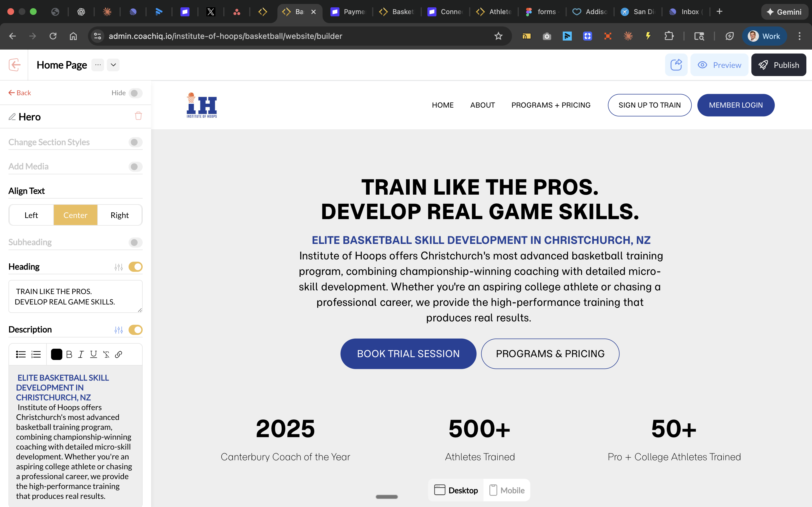Open the Heading style settings sliders icon
The image size is (812, 507).
click(118, 267)
